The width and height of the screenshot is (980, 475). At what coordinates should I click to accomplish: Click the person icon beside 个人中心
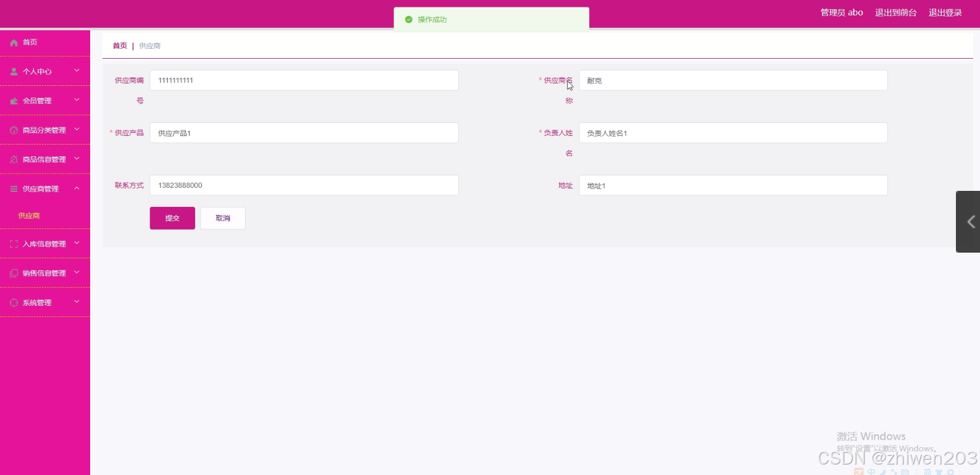[14, 72]
